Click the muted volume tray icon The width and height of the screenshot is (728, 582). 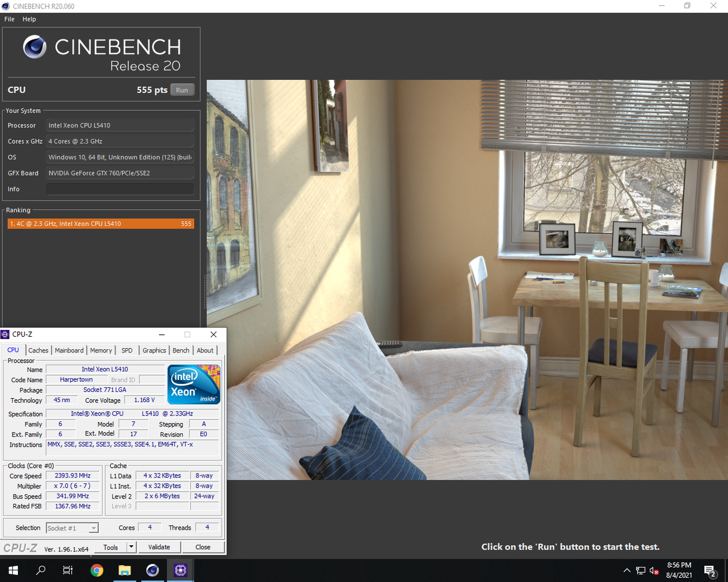point(654,571)
